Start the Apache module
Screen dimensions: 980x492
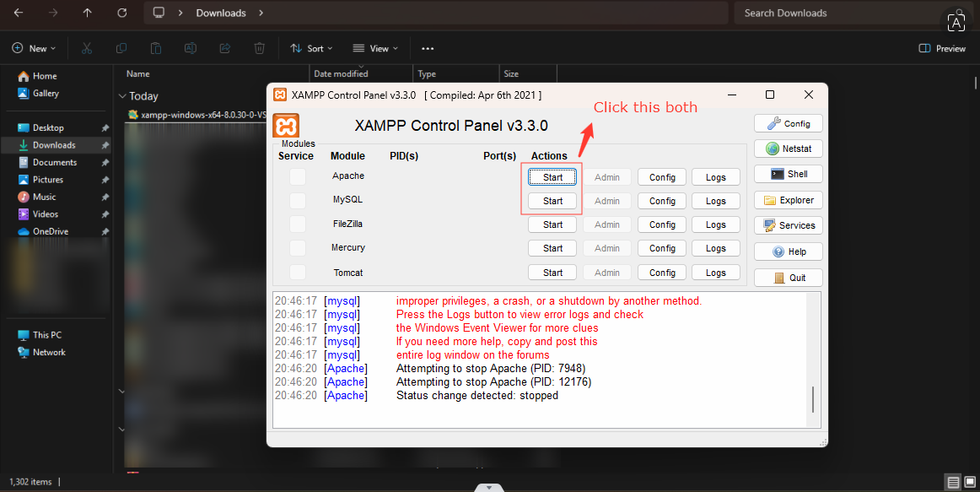[552, 177]
